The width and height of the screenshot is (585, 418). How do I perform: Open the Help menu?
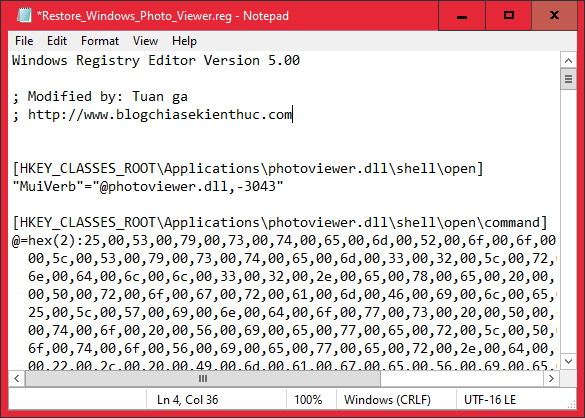(184, 41)
